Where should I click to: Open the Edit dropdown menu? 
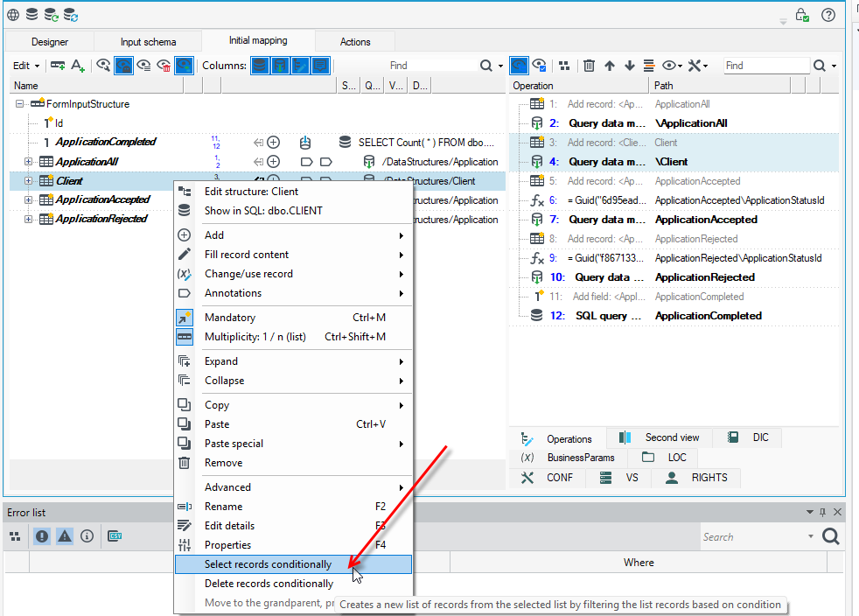tap(26, 66)
